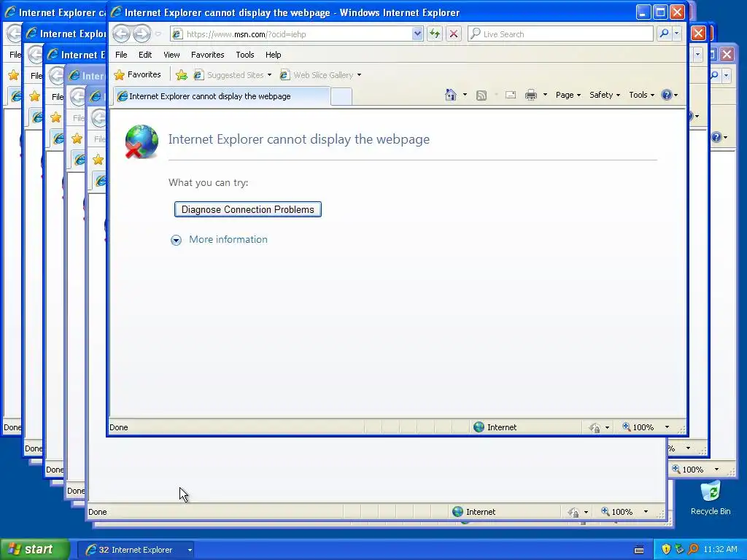Click the blank New Tab button
This screenshot has height=560, width=747.
pos(341,97)
